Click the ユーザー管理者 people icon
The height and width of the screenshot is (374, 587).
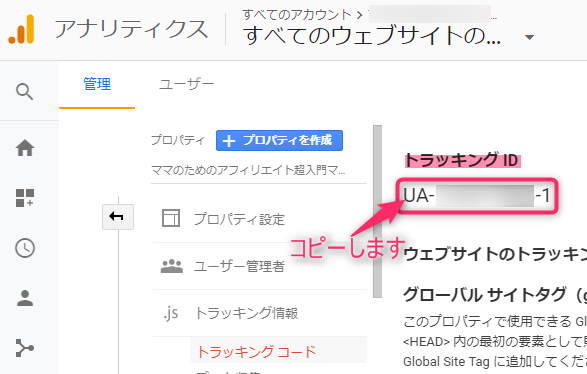171,266
